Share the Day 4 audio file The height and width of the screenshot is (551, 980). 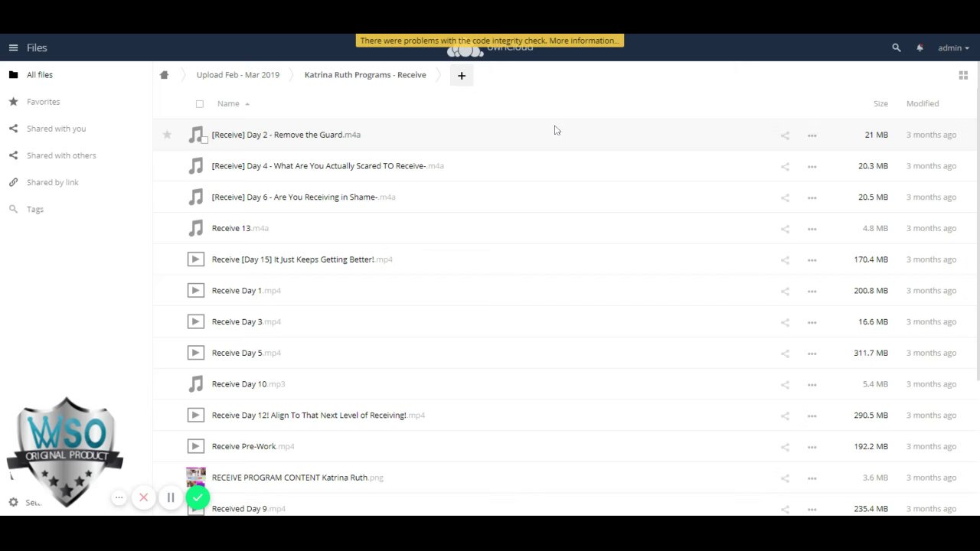tap(785, 166)
